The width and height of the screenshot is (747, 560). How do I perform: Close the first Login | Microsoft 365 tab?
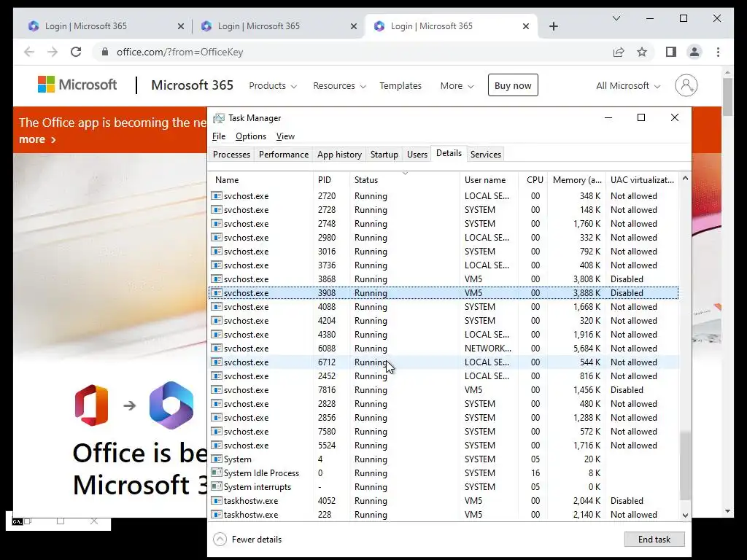click(x=181, y=26)
